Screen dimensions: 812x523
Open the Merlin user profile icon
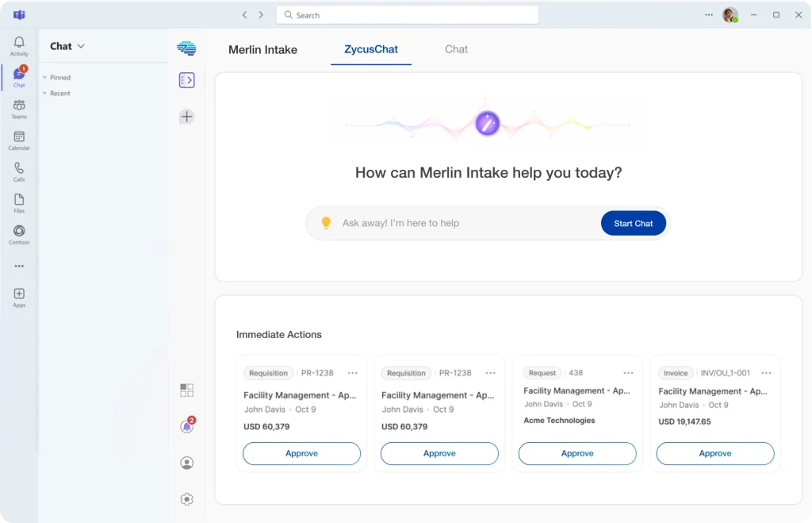coord(186,463)
